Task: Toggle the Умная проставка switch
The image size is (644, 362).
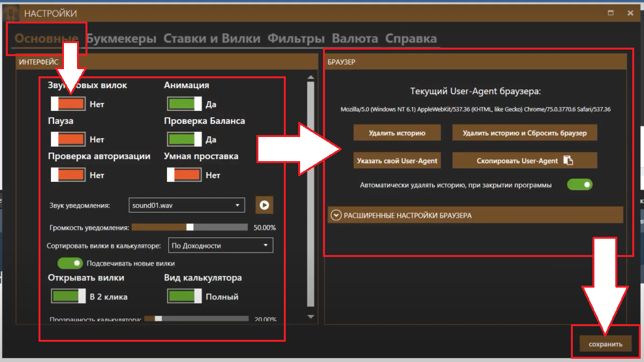Action: click(185, 175)
